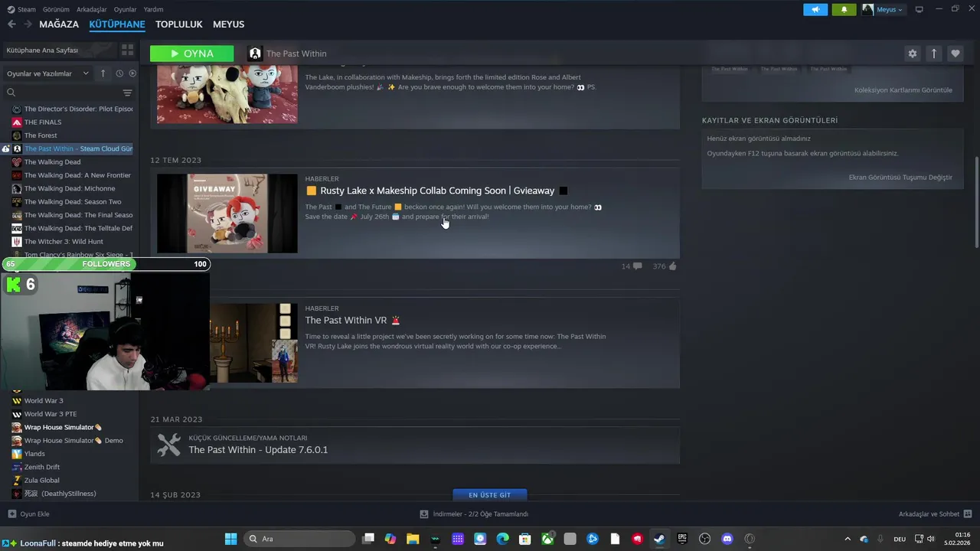Go back with the left navigation arrow
Image resolution: width=980 pixels, height=551 pixels.
point(11,24)
